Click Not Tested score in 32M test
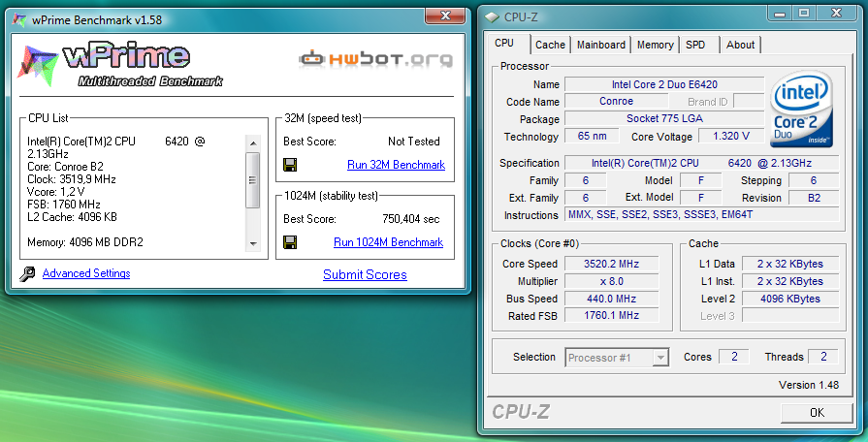This screenshot has height=442, width=868. point(413,142)
